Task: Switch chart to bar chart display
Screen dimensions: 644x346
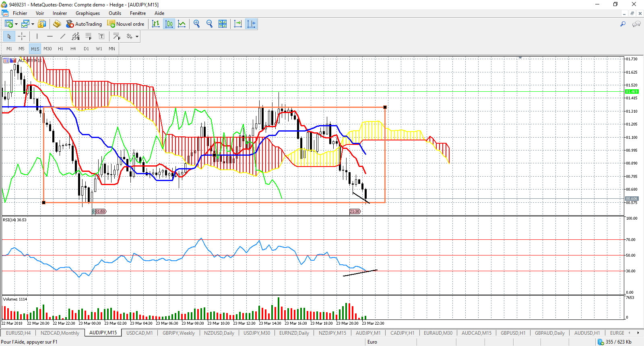Action: point(156,24)
